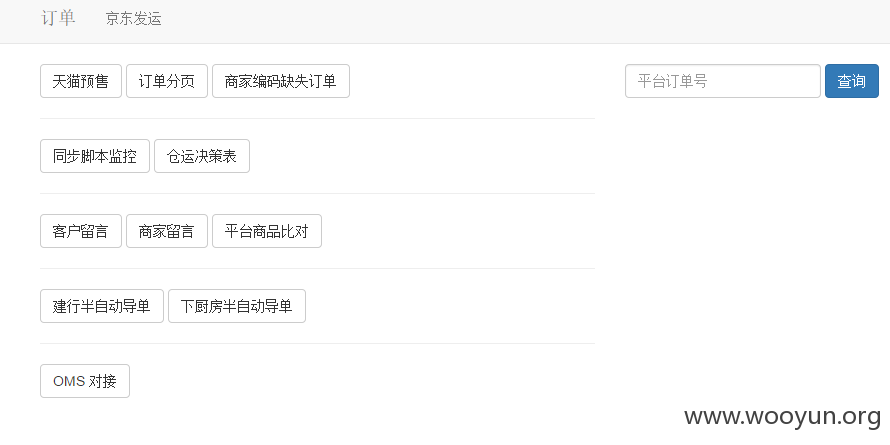Image resolution: width=890 pixels, height=445 pixels.
Task: Click the 订单分页 button
Action: [x=167, y=81]
